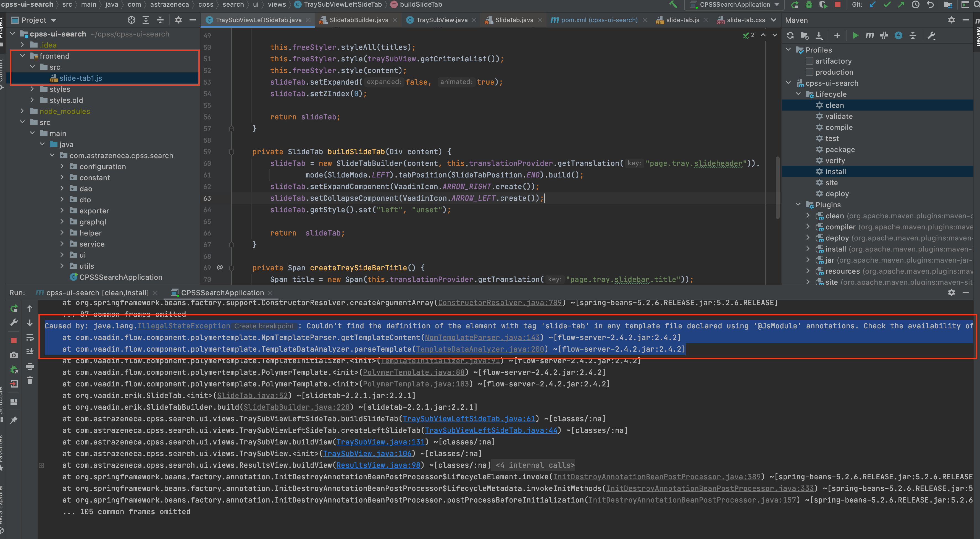Screen dimensions: 980x539
Task: Toggle Skip Tests mode lightning icon
Action: coord(898,35)
